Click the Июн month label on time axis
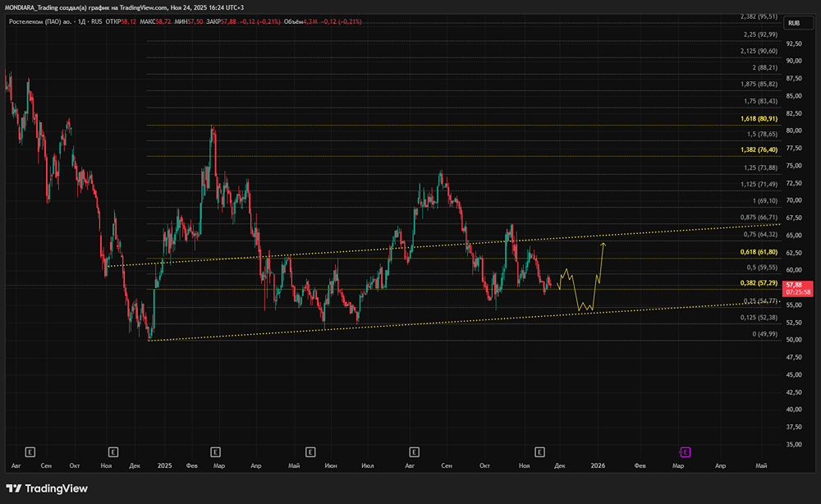This screenshot has width=821, height=504. pyautogui.click(x=331, y=465)
